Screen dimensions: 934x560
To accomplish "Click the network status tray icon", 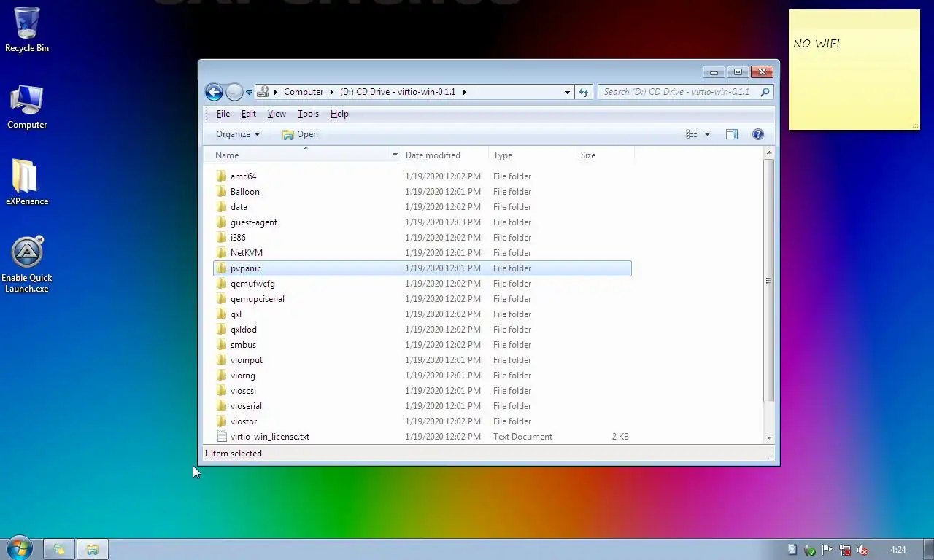I will coord(845,550).
